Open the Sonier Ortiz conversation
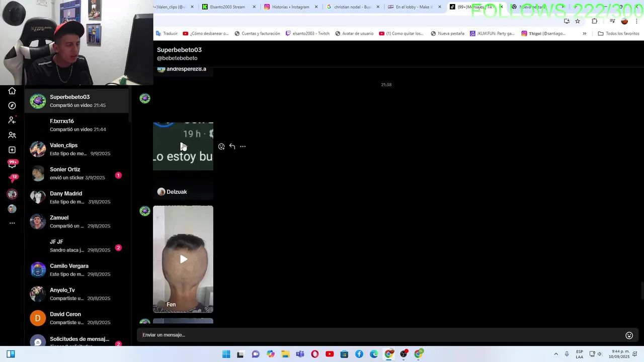 point(77,173)
